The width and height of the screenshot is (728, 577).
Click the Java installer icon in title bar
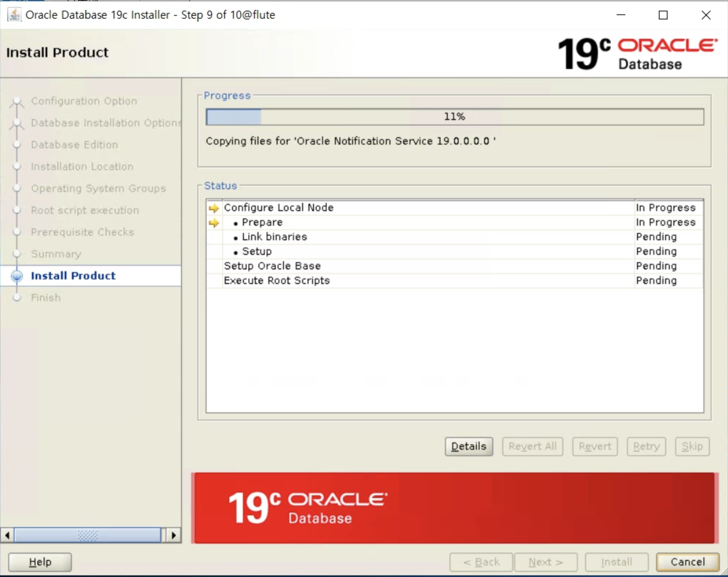15,15
